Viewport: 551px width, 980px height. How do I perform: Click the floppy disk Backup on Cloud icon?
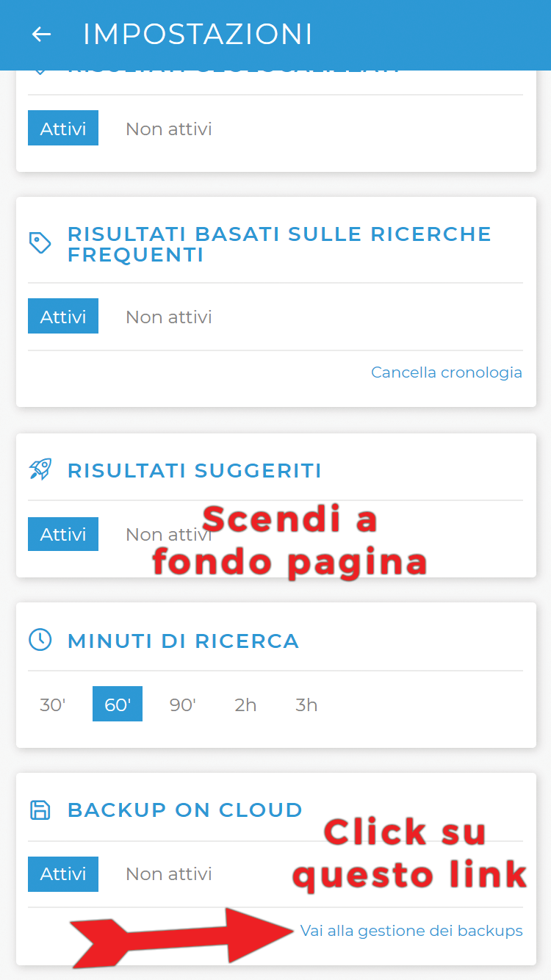coord(40,810)
